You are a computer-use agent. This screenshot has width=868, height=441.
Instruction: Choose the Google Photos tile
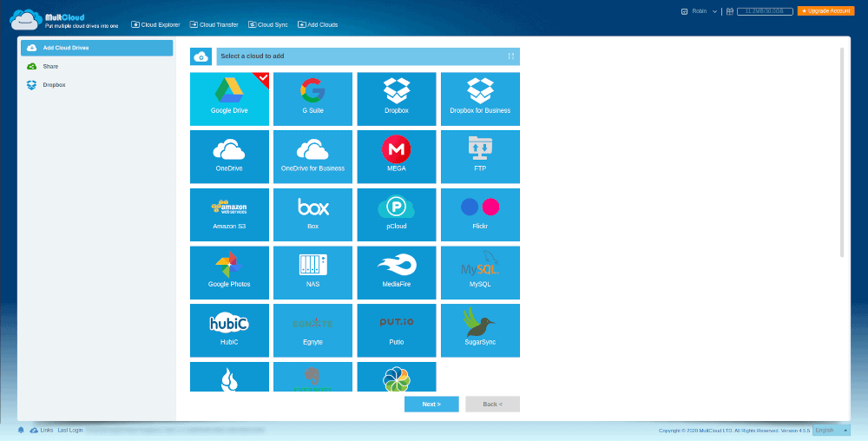[x=229, y=273]
